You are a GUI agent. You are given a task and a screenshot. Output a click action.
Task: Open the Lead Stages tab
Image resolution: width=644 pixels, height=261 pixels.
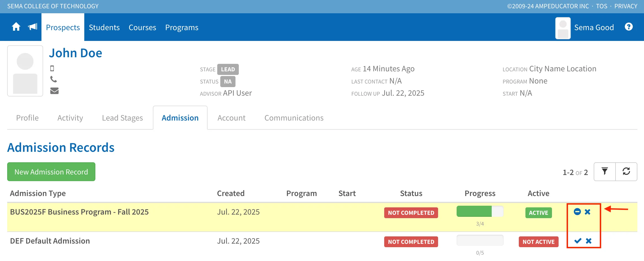coord(122,118)
